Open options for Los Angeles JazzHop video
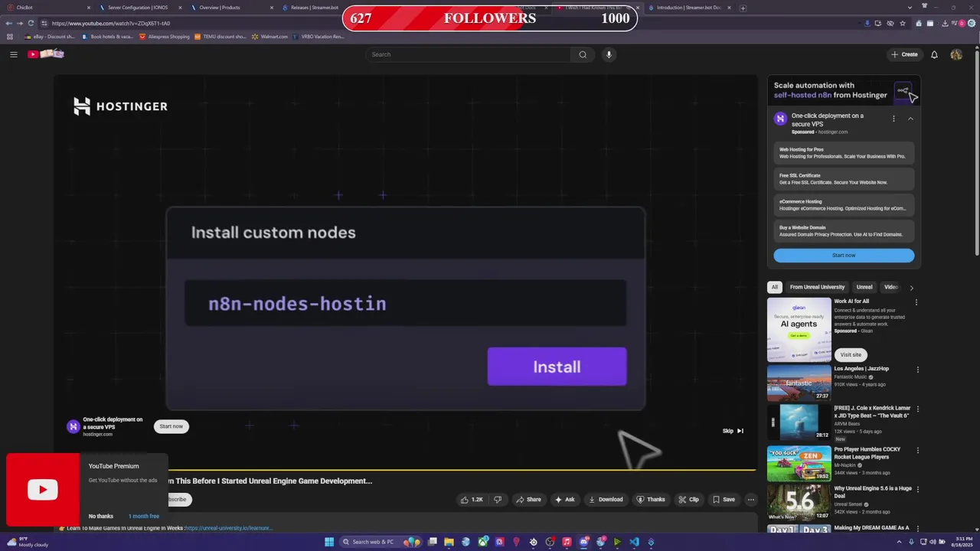The image size is (980, 551). [x=916, y=370]
